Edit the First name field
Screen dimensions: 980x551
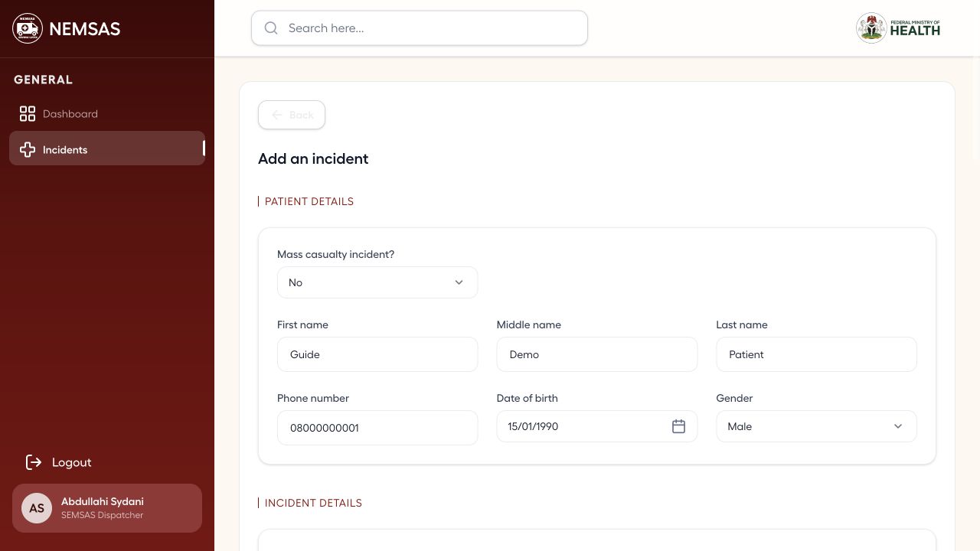point(377,354)
